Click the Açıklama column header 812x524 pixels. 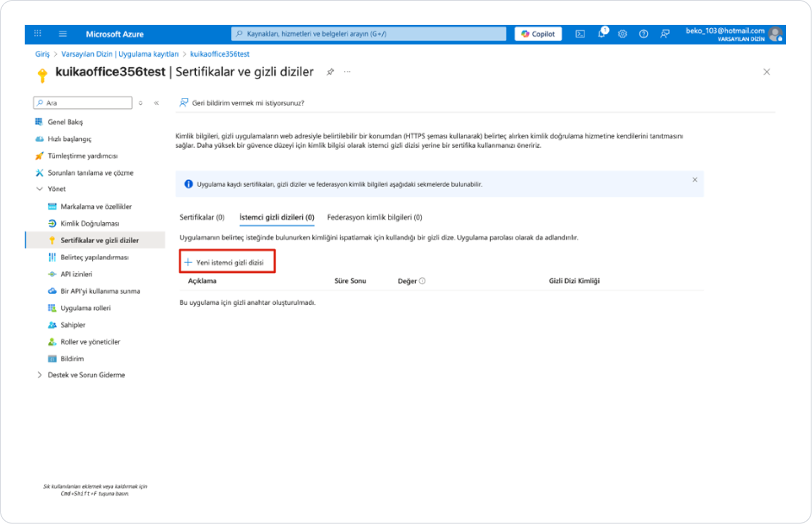click(x=202, y=281)
